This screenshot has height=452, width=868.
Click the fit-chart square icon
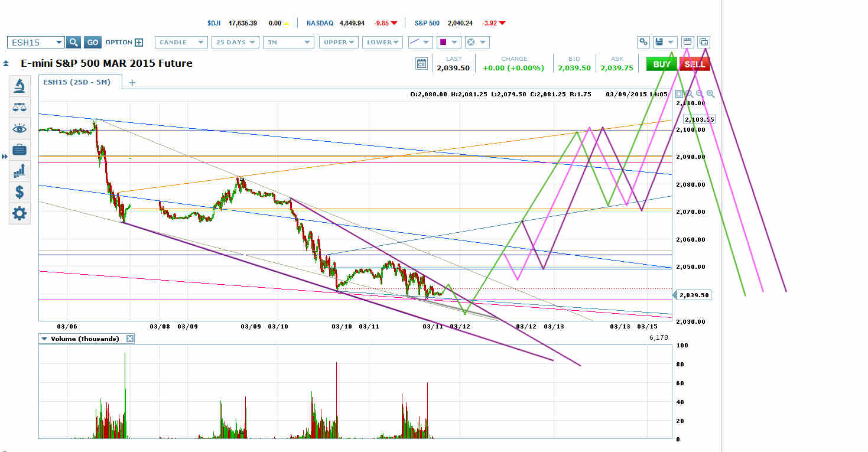pos(679,94)
